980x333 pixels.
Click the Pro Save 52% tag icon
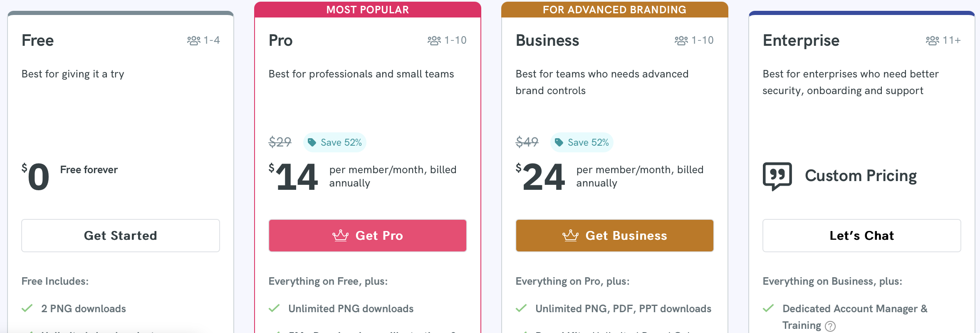312,142
